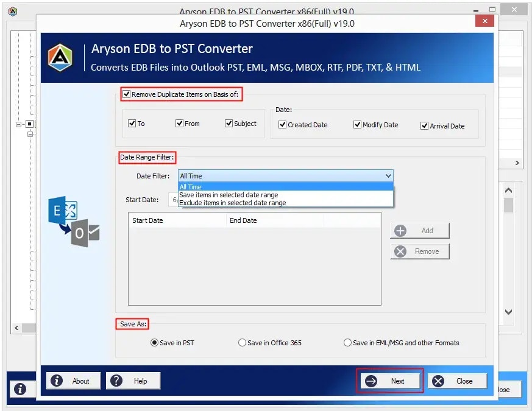
Task: Uncheck the Subject checkbox
Action: click(229, 123)
